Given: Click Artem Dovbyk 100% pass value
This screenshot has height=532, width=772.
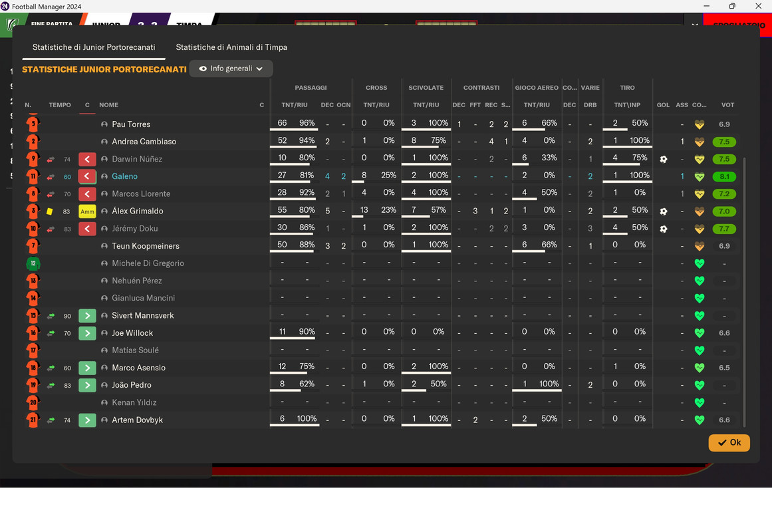Looking at the screenshot, I should click(x=307, y=419).
